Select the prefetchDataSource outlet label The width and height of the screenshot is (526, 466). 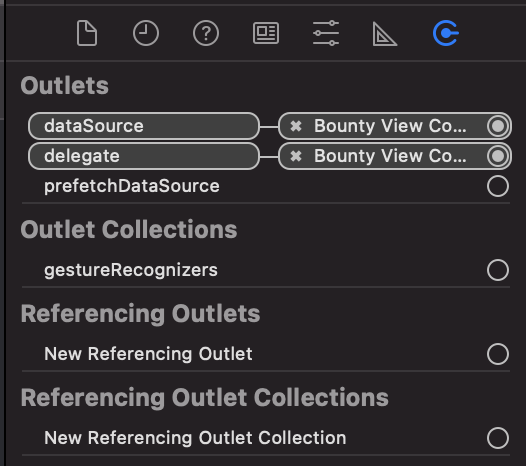coord(132,186)
